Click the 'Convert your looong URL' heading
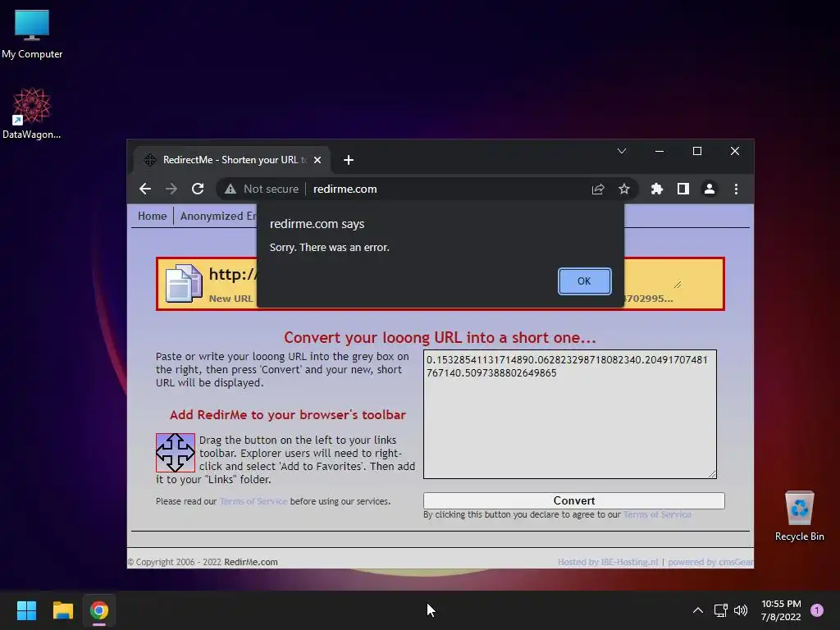The height and width of the screenshot is (630, 840). click(440, 337)
